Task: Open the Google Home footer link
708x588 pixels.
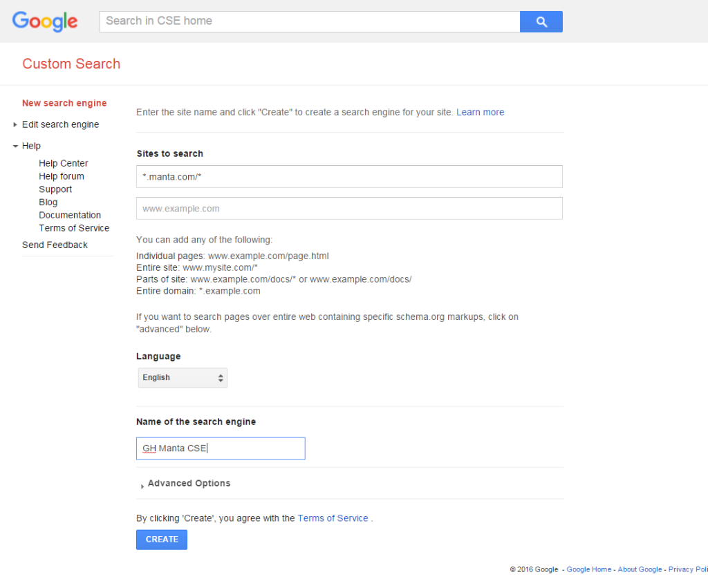Action: point(588,569)
